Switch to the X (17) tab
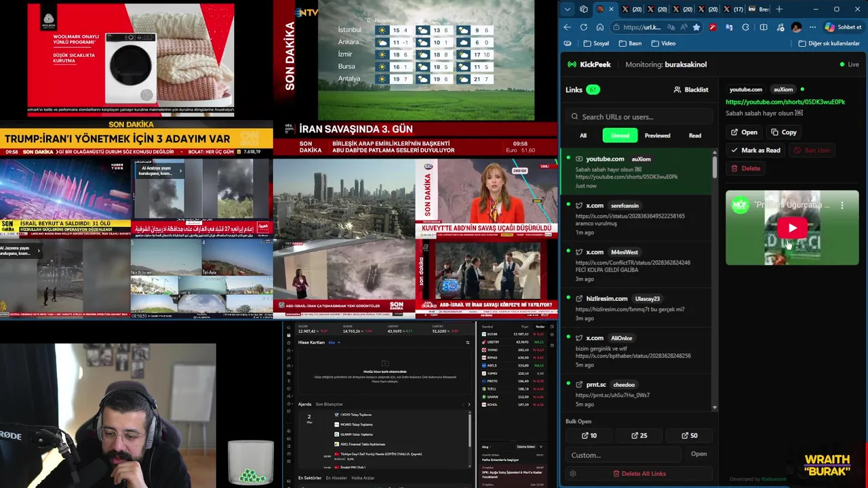868x488 pixels. (x=732, y=9)
